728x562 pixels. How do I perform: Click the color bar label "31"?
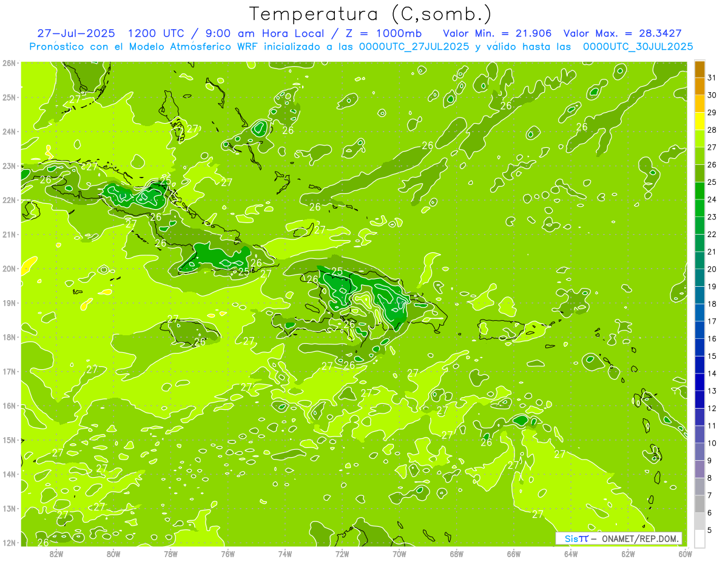[712, 78]
